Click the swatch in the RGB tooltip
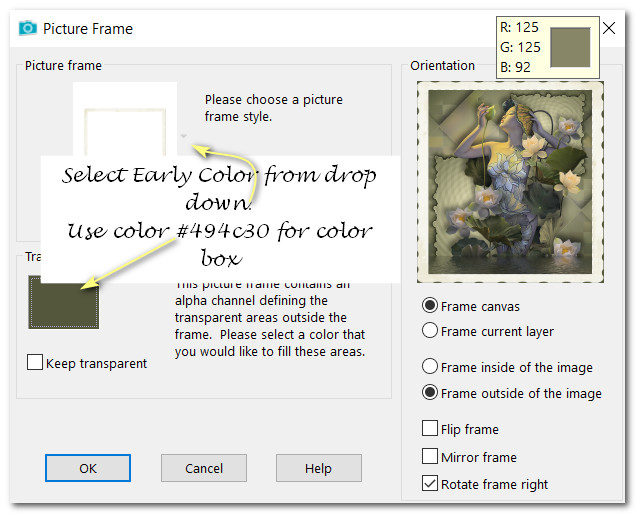Screen dimensions: 636x514 (x=570, y=47)
